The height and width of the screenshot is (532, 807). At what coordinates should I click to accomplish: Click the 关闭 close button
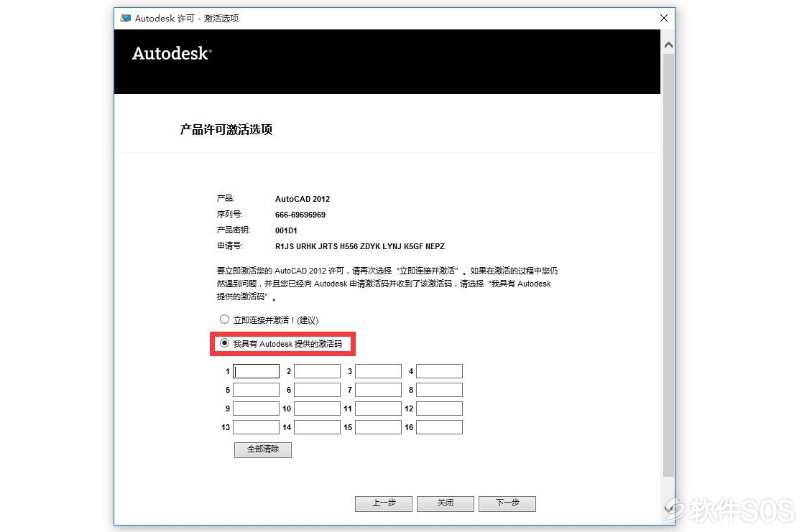(446, 504)
